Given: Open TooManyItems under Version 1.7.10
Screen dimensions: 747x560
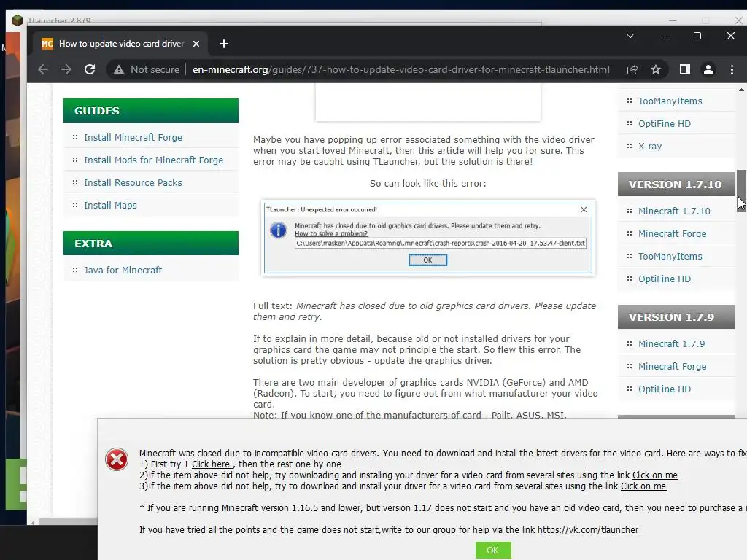Looking at the screenshot, I should [670, 256].
